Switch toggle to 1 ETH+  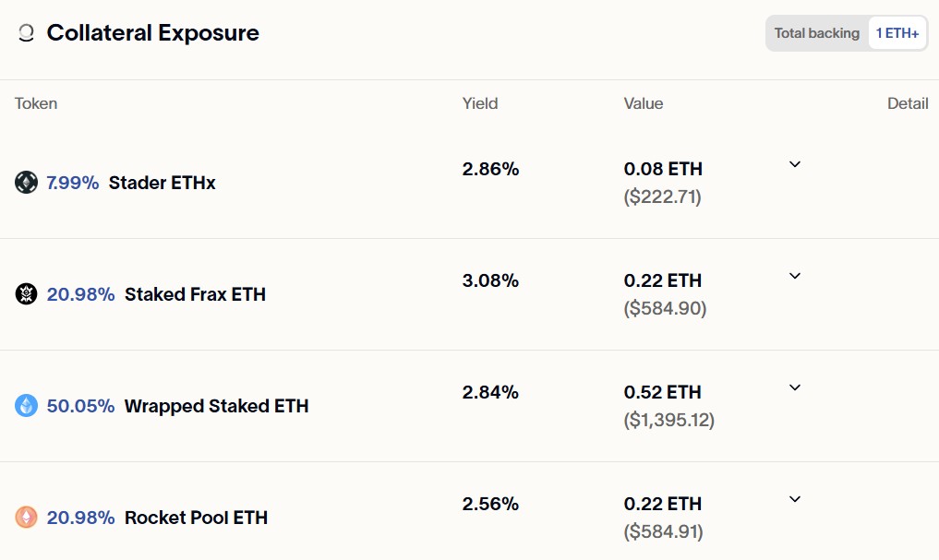897,33
